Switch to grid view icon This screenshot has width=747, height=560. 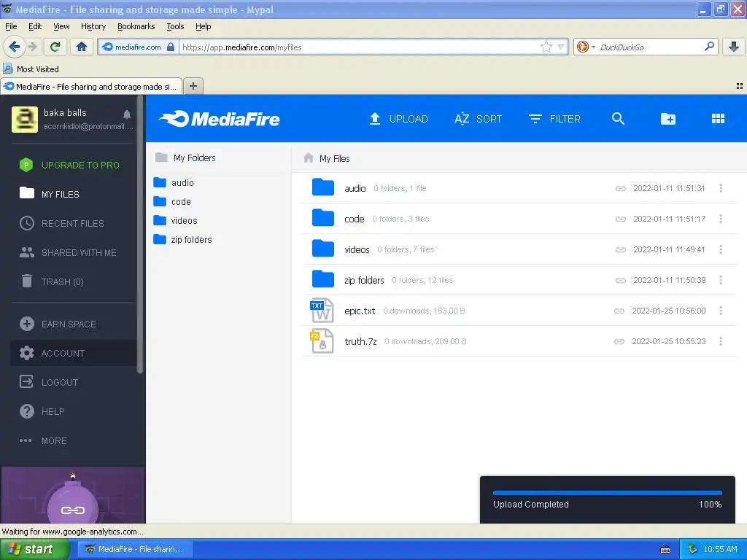point(718,119)
